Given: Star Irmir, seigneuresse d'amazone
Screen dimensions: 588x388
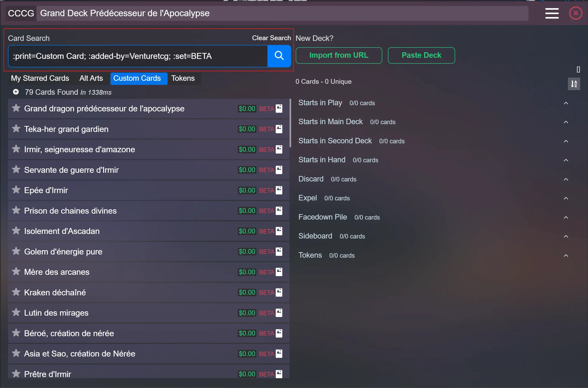Looking at the screenshot, I should coord(16,149).
